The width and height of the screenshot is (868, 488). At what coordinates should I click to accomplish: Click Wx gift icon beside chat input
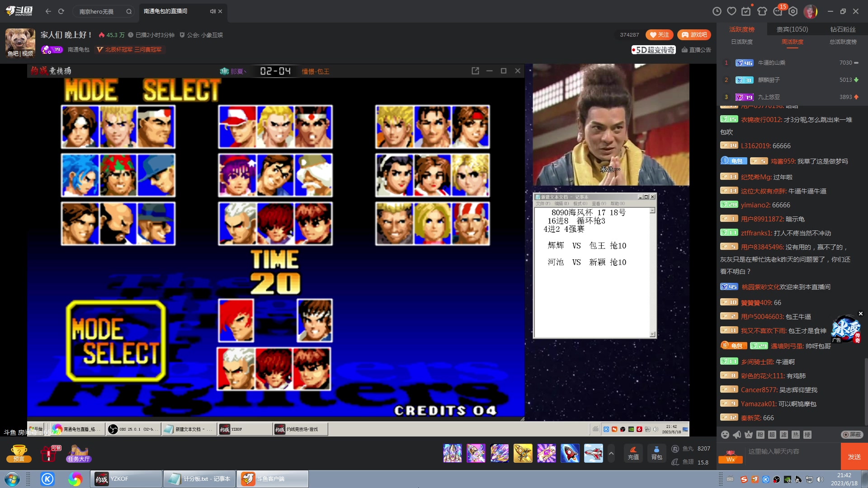coord(731,456)
